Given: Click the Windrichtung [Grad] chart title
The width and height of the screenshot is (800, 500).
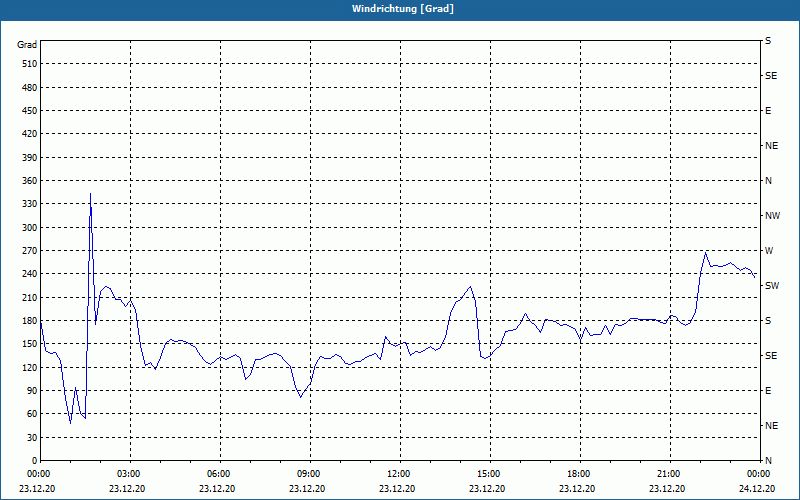Looking at the screenshot, I should (403, 9).
